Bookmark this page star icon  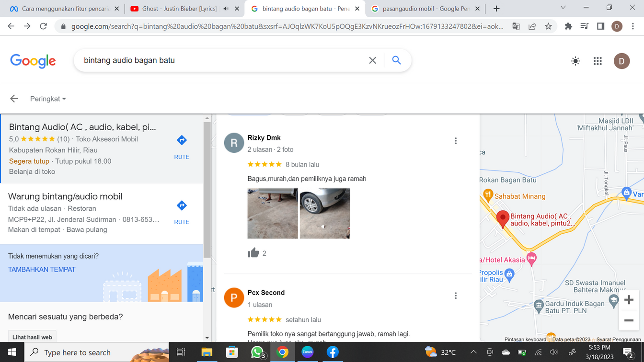[548, 26]
